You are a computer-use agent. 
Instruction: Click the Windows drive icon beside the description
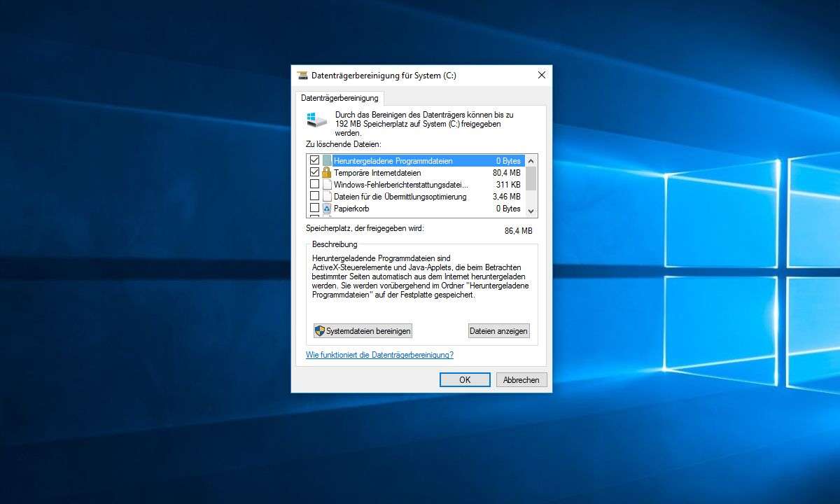click(317, 118)
